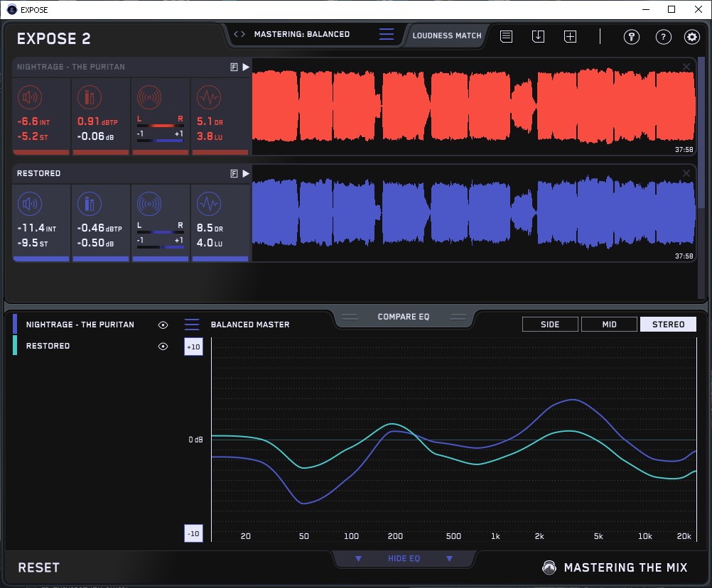Remove the Restored track with its X button
712x588 pixels.
686,173
